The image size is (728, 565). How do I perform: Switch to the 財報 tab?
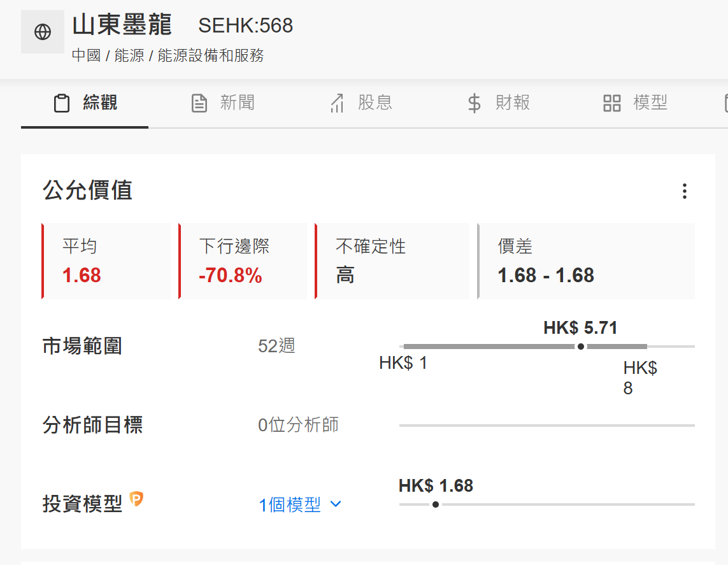(499, 103)
